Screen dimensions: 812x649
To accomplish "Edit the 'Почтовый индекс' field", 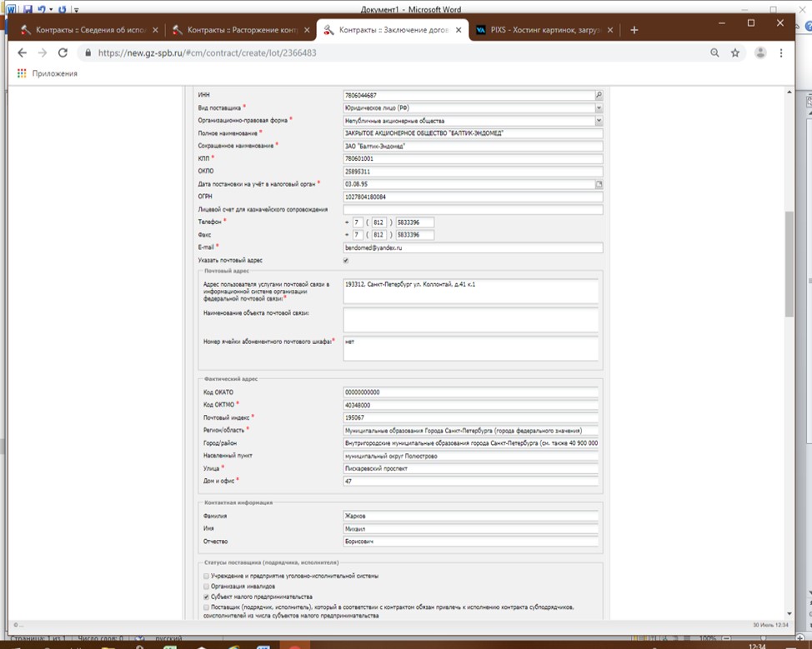I will (471, 417).
